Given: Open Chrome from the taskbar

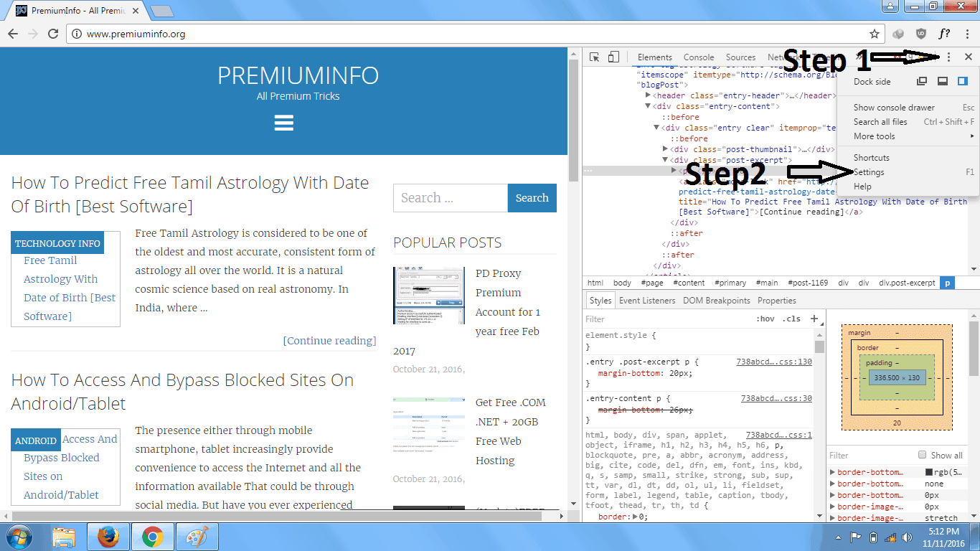Looking at the screenshot, I should (151, 536).
